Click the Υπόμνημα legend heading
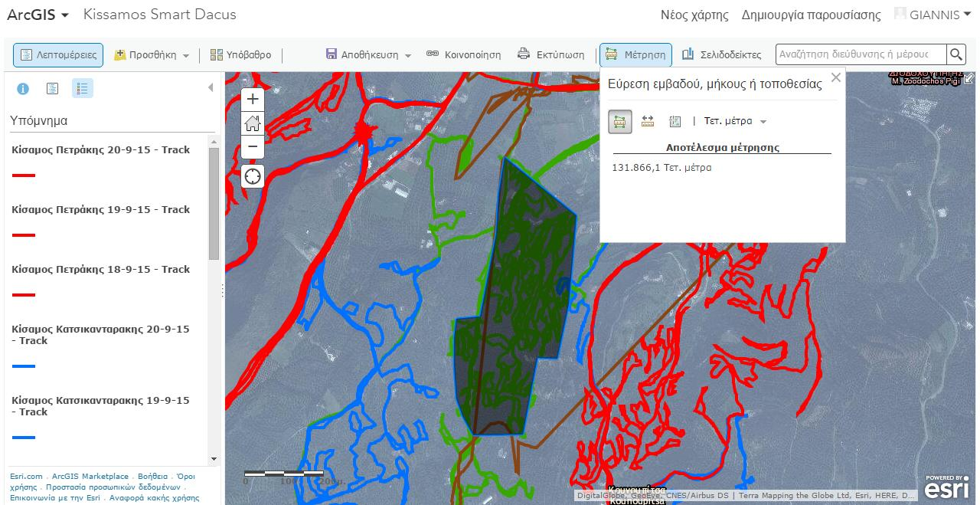The height and width of the screenshot is (505, 980). [x=38, y=120]
